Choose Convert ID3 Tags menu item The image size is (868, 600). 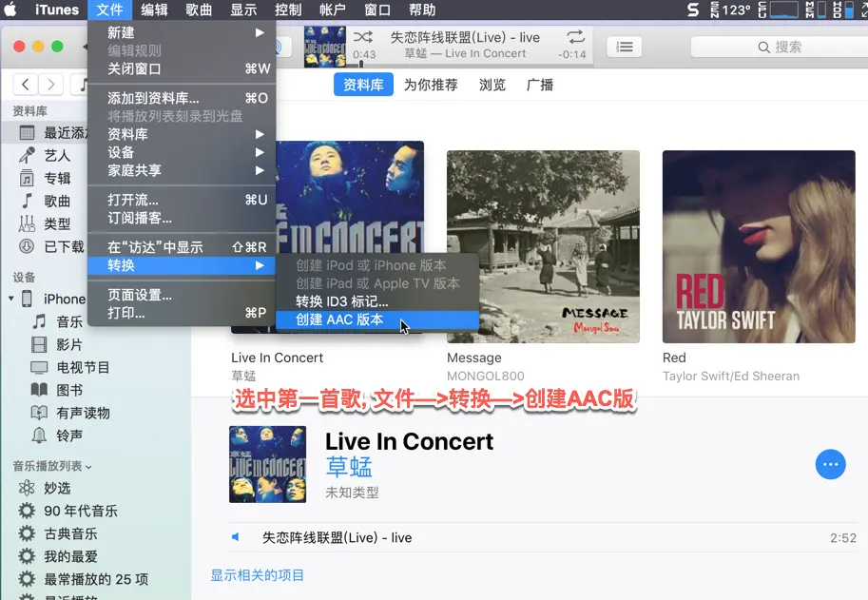(x=377, y=301)
